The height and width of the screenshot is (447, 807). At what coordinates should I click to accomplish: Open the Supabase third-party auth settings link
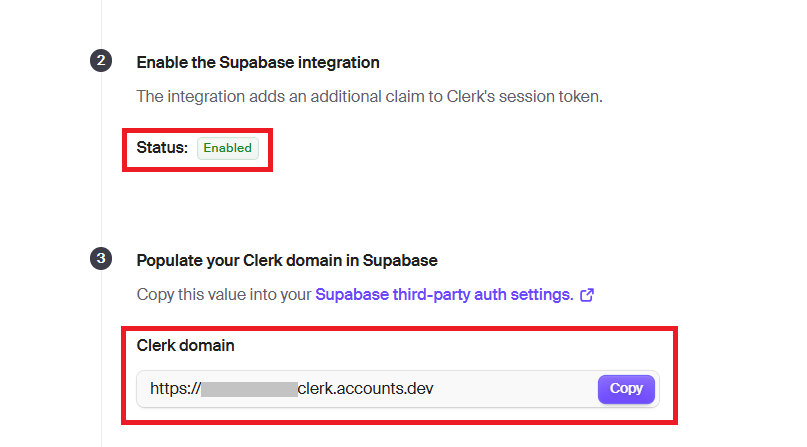(444, 295)
